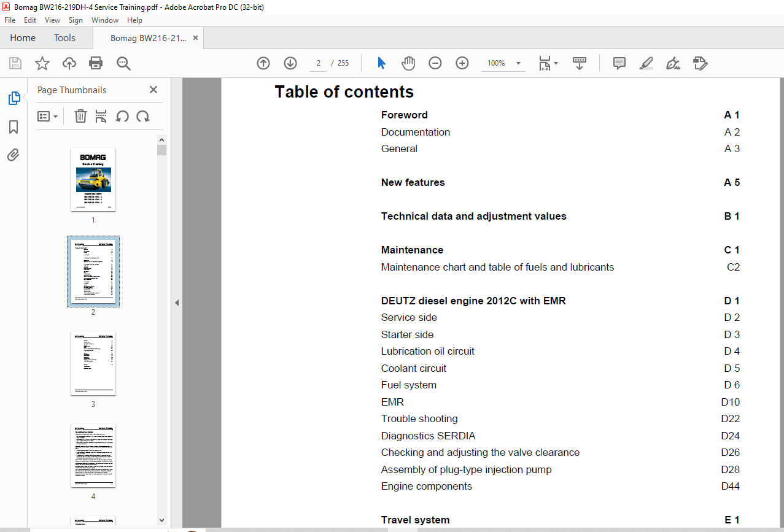The width and height of the screenshot is (784, 532).
Task: Click the document vertical scrollbar
Action: 782,303
